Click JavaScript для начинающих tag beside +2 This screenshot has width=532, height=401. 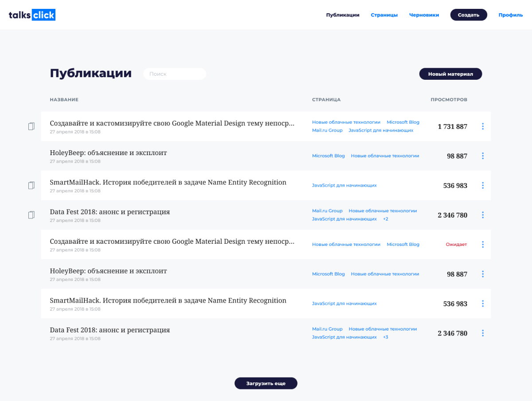coord(344,219)
